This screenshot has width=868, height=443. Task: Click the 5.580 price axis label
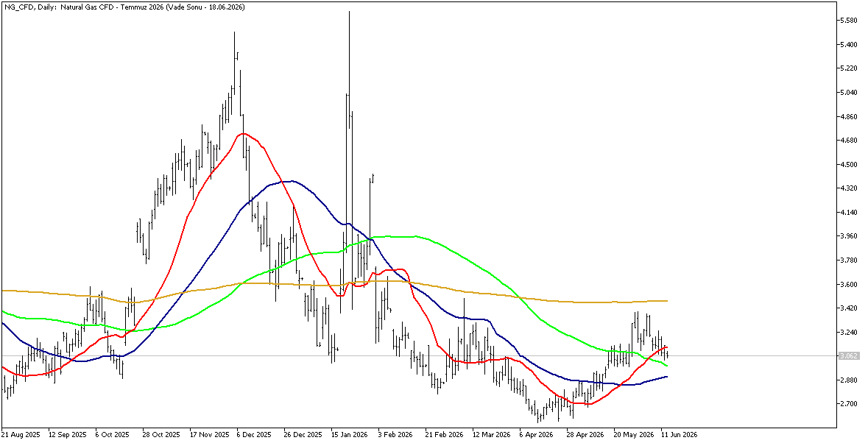[849, 21]
